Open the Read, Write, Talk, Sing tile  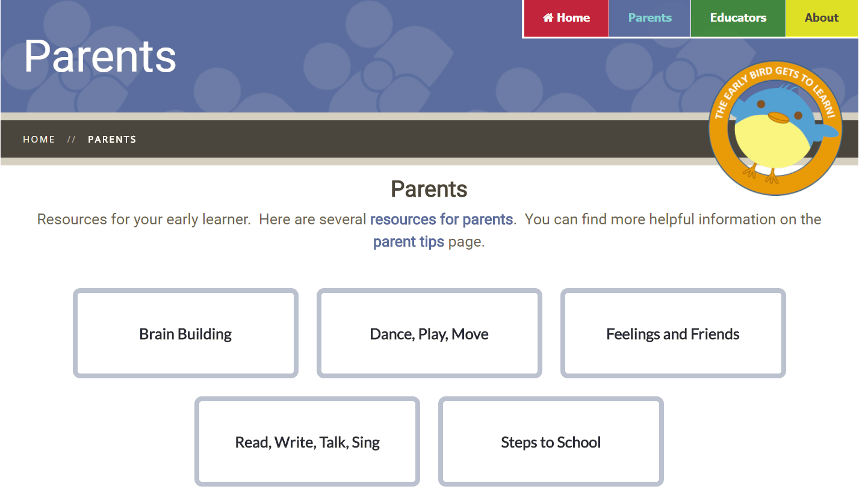click(x=307, y=441)
